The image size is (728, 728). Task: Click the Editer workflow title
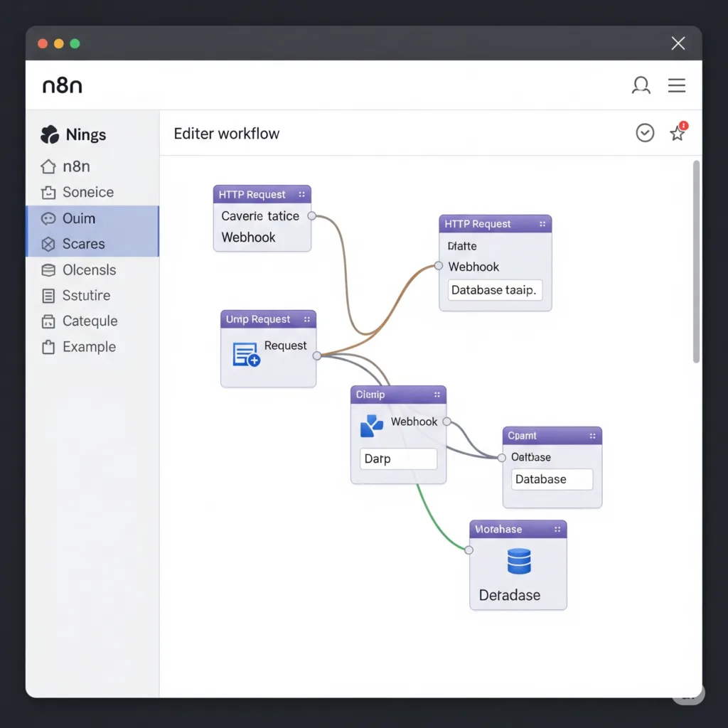click(x=226, y=134)
